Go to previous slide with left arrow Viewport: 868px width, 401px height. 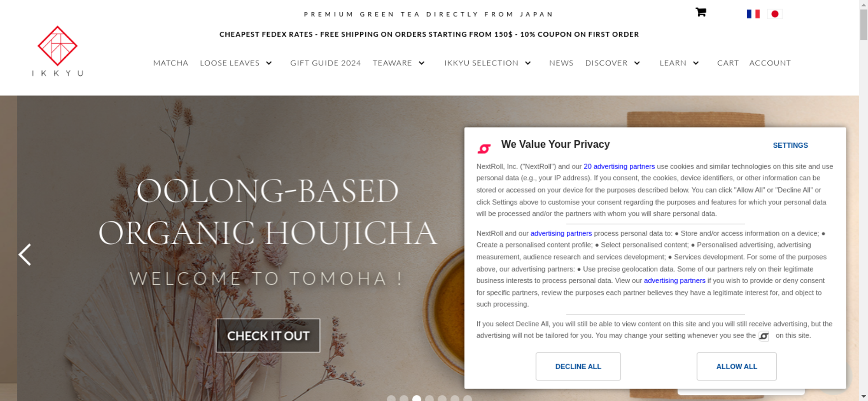click(25, 255)
